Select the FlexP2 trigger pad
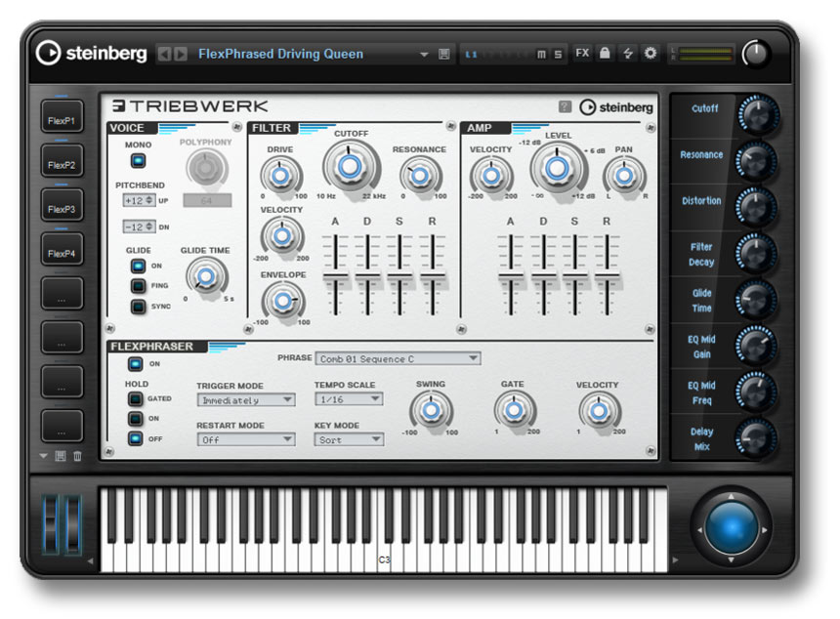This screenshot has width=840, height=619. [x=62, y=161]
